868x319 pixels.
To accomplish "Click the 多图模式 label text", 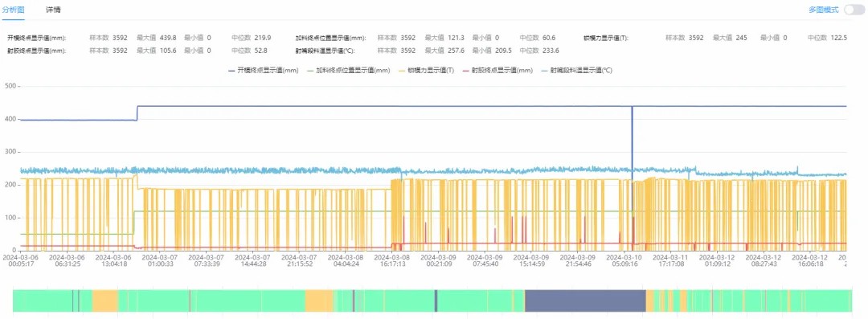I will (824, 10).
